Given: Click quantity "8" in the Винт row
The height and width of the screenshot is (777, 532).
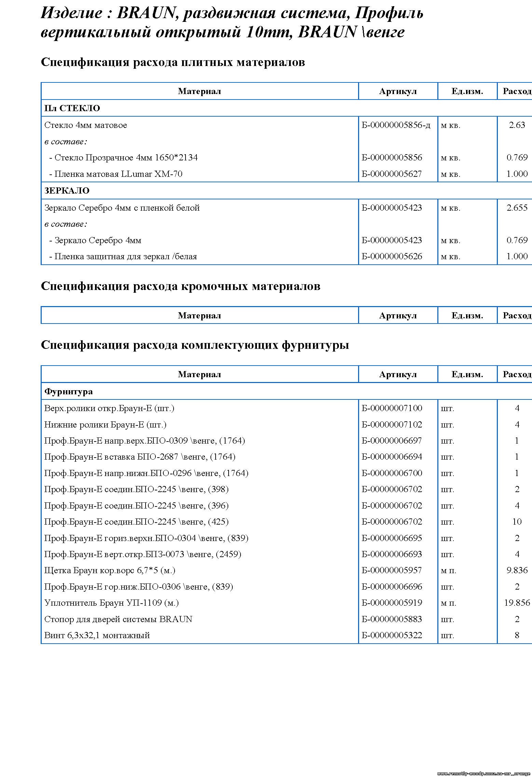Looking at the screenshot, I should 517,635.
